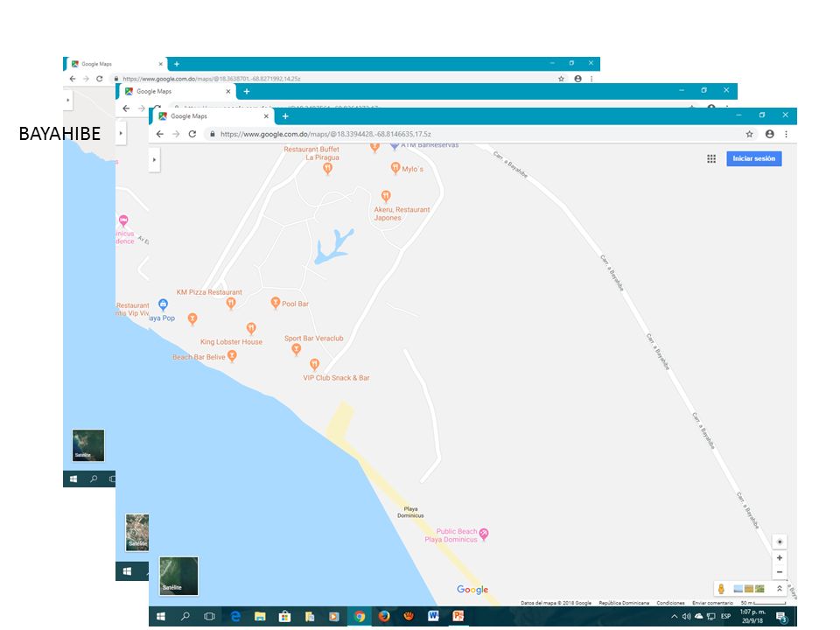Expand imagery strip with double chevron
The height and width of the screenshot is (630, 840).
780,589
